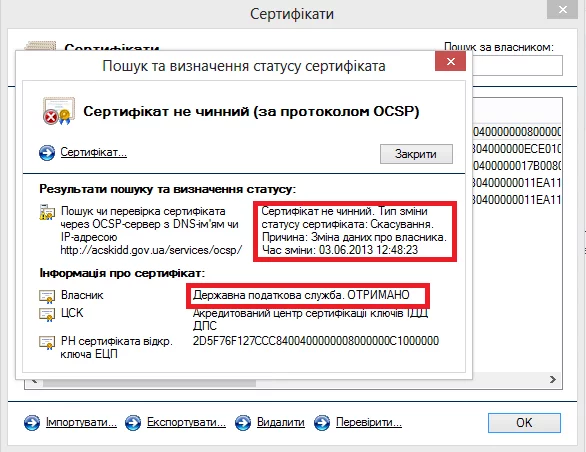Open the Імпортувати... link
The width and height of the screenshot is (586, 452).
(81, 422)
